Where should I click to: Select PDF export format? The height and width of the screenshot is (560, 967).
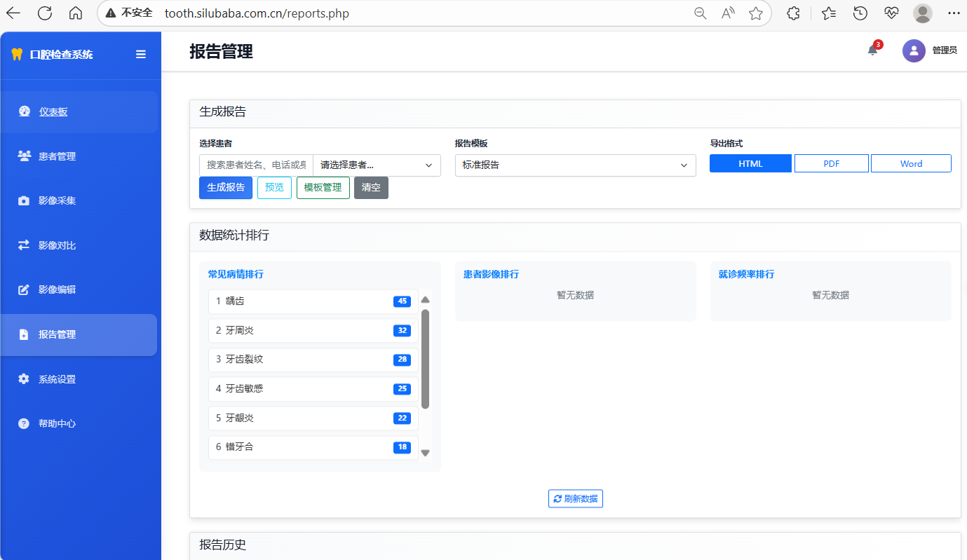point(831,163)
